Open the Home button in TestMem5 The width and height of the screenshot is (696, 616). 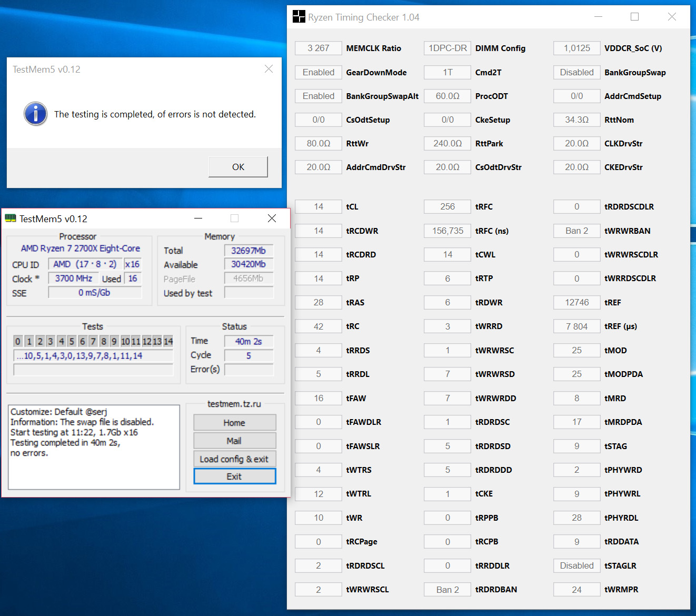[234, 423]
